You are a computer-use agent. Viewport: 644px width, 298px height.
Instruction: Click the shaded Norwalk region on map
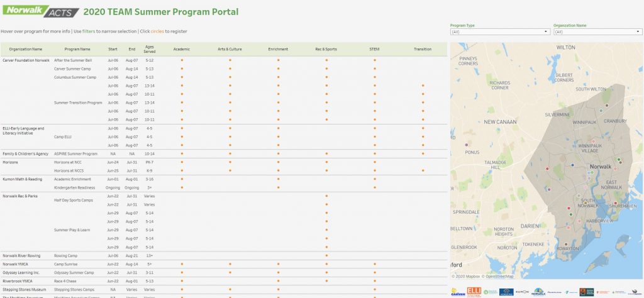click(x=566, y=189)
